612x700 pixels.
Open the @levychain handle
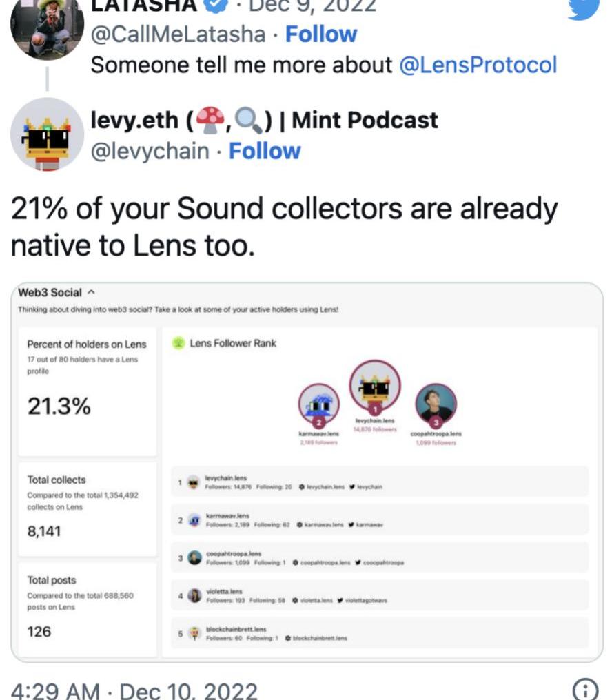150,151
